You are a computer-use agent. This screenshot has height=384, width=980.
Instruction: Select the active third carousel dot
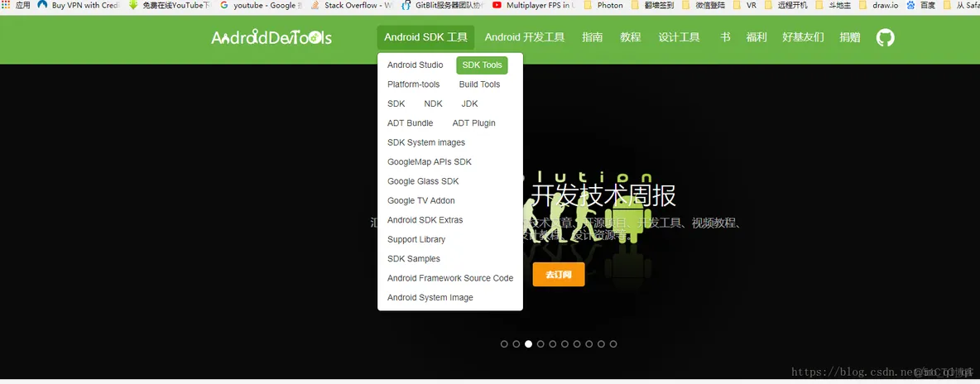pyautogui.click(x=529, y=344)
